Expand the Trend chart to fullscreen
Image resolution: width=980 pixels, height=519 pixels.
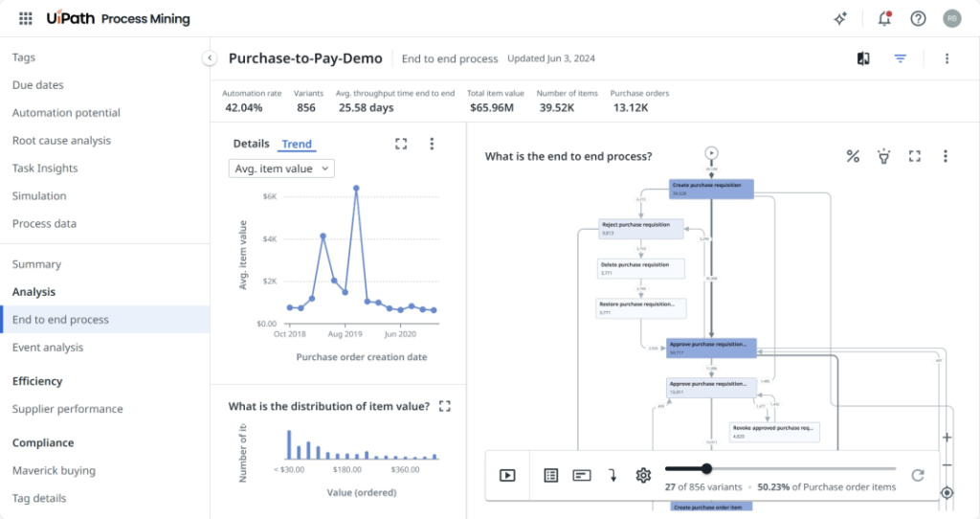coord(401,144)
